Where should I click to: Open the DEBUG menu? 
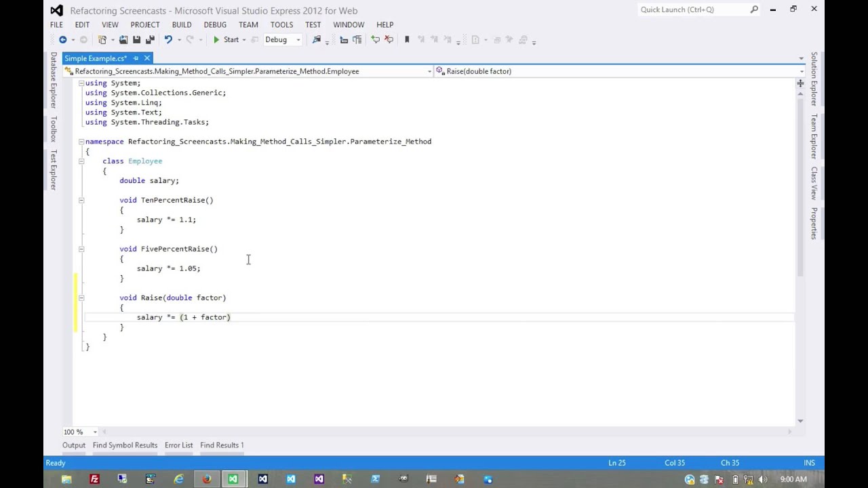click(215, 24)
